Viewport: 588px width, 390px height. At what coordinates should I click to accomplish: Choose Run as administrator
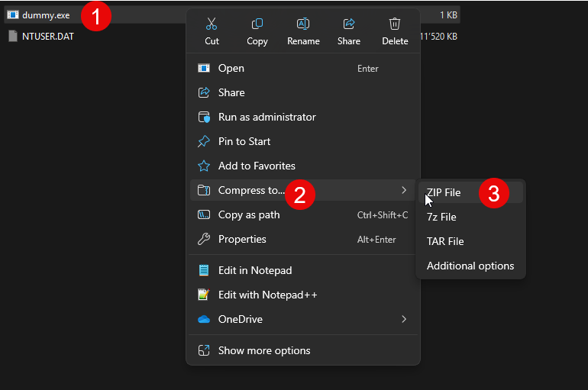(x=267, y=117)
